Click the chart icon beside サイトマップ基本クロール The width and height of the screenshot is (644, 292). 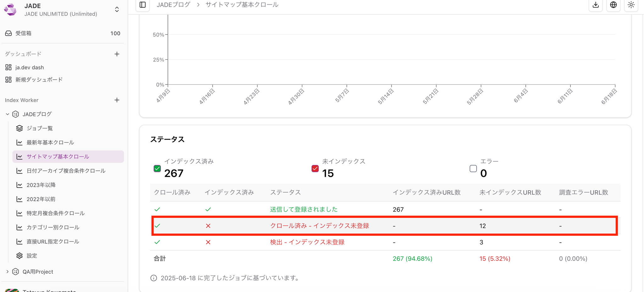click(19, 157)
